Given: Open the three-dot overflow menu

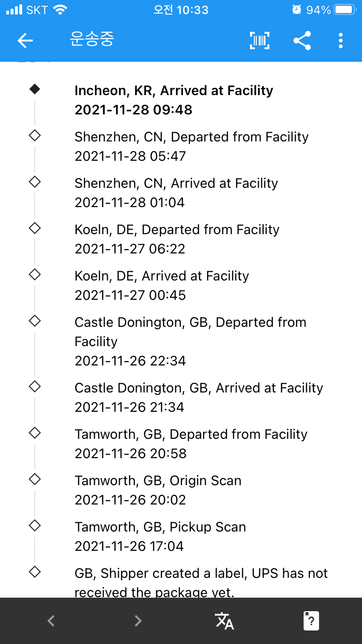Looking at the screenshot, I should click(341, 41).
